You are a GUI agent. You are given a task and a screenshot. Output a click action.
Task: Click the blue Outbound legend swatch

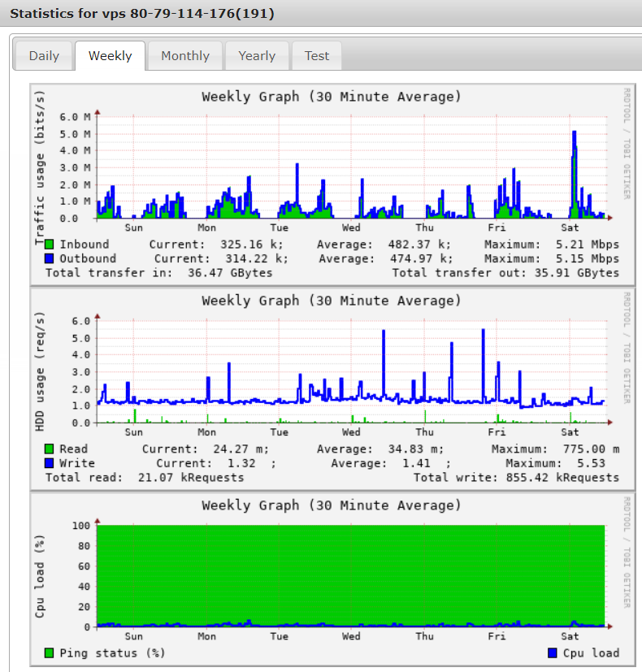coord(50,258)
